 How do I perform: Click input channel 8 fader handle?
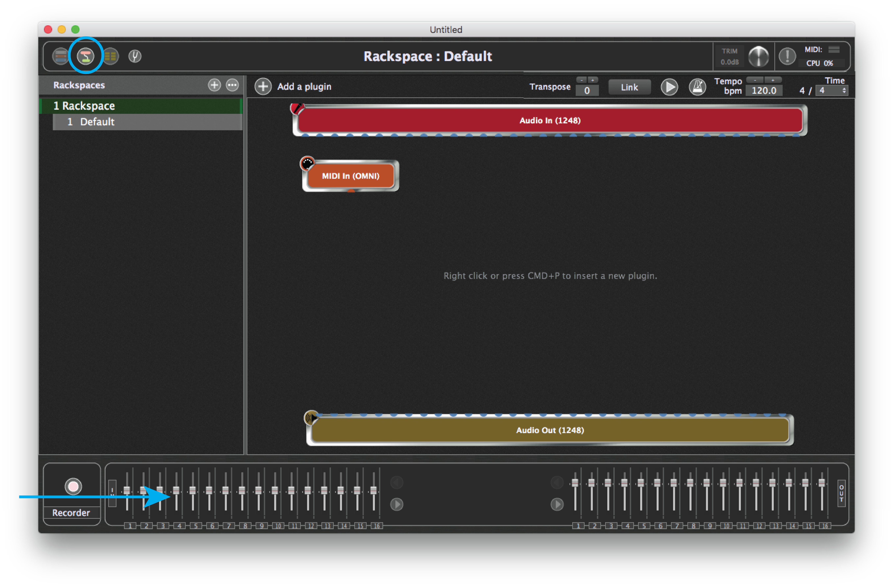(242, 490)
